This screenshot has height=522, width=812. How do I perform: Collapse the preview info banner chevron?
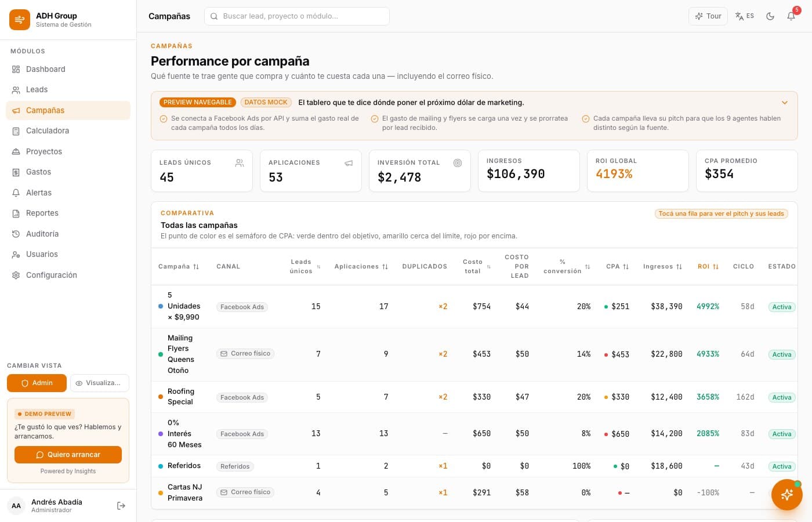pyautogui.click(x=785, y=103)
